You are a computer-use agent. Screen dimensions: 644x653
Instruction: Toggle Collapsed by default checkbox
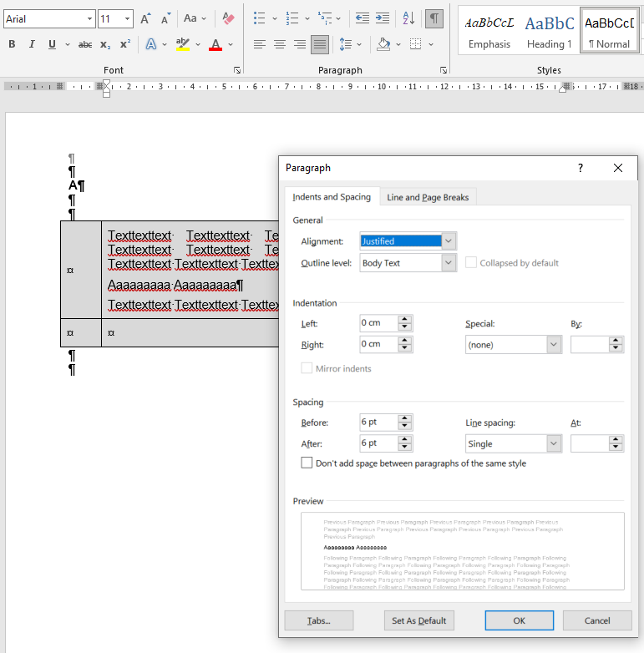coord(471,263)
